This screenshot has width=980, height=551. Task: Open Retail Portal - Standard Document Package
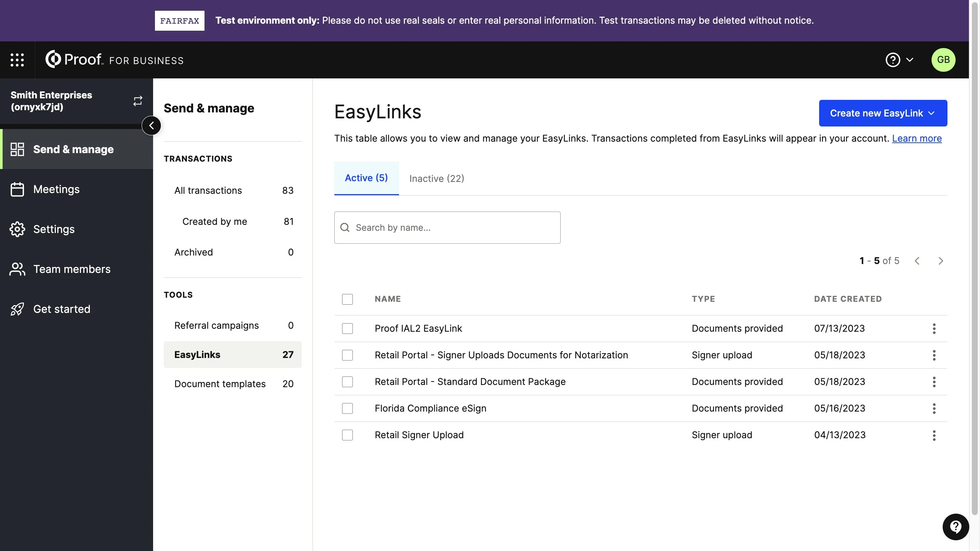tap(470, 382)
